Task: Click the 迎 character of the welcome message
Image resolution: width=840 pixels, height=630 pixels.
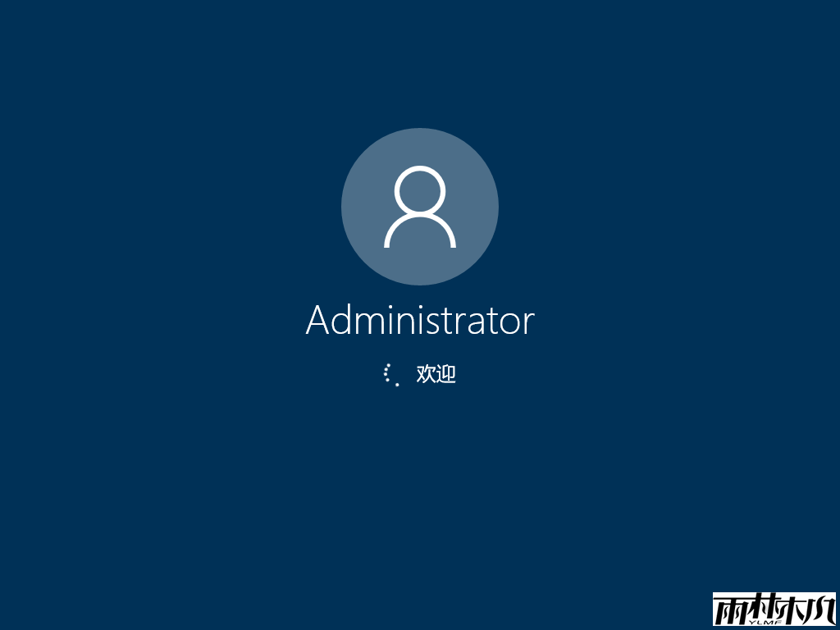Action: [x=446, y=374]
